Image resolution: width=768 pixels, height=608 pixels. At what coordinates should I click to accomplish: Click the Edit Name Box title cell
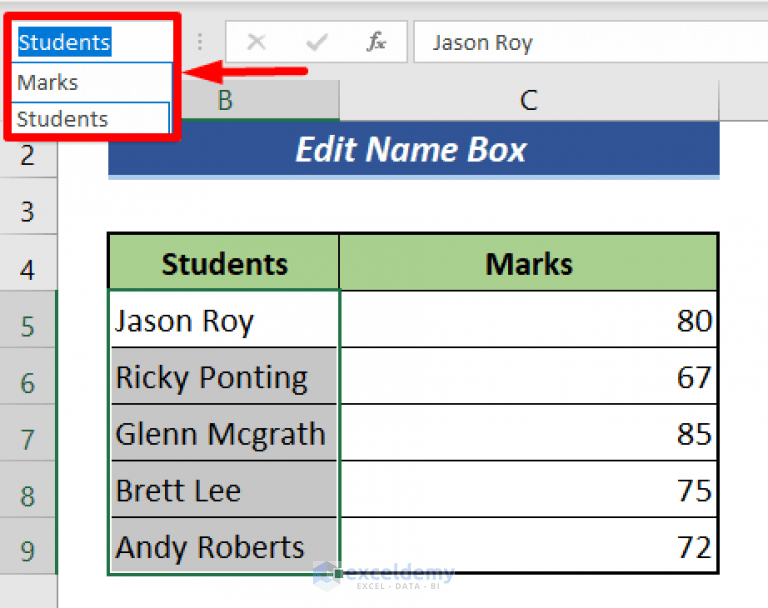(x=413, y=148)
